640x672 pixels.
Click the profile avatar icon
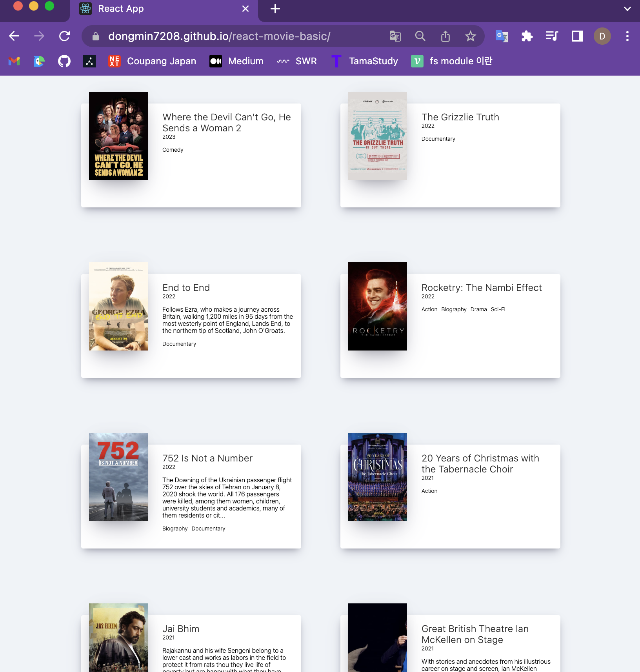(602, 36)
